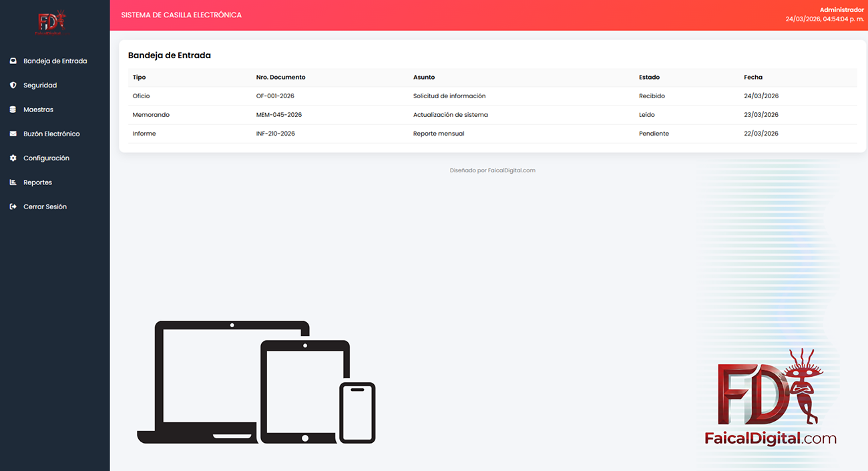Click the Buzón Electrónico envelope icon
This screenshot has height=471, width=868.
(13, 134)
